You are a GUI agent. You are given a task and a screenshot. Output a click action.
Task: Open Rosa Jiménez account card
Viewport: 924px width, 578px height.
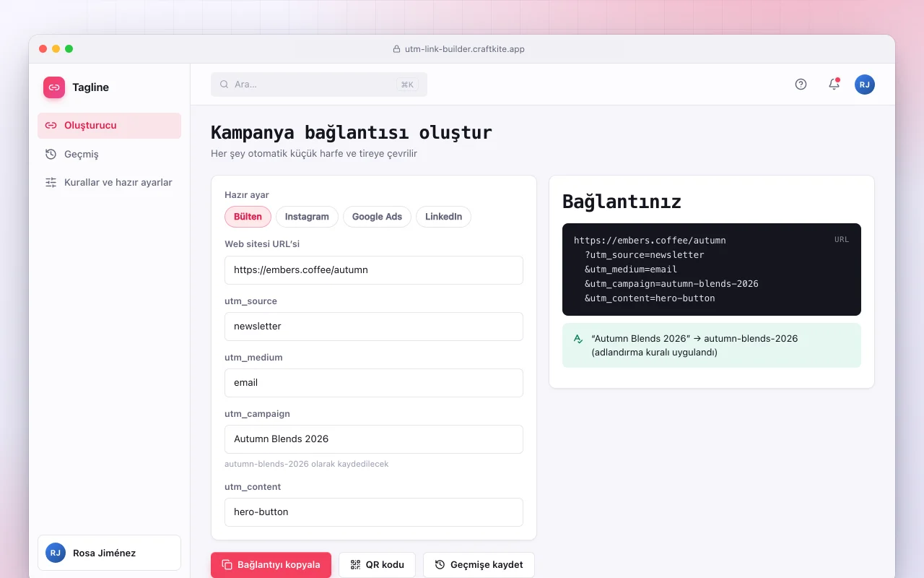pos(109,553)
